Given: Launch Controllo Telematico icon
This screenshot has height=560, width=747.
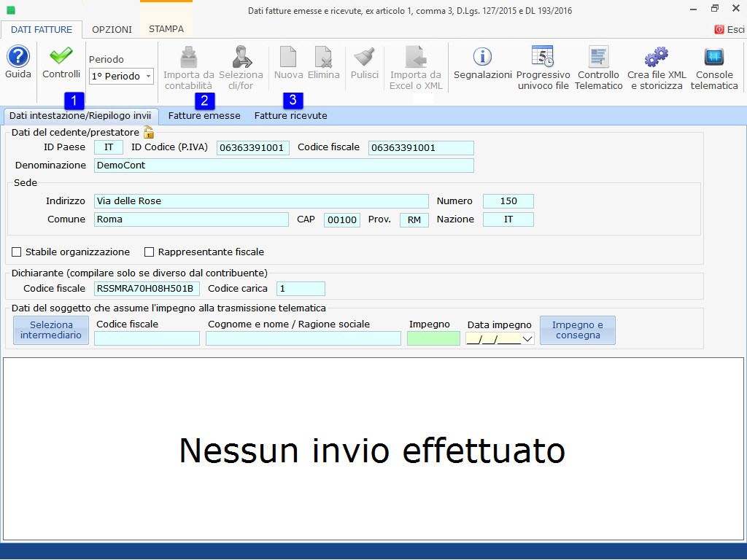Looking at the screenshot, I should click(598, 56).
